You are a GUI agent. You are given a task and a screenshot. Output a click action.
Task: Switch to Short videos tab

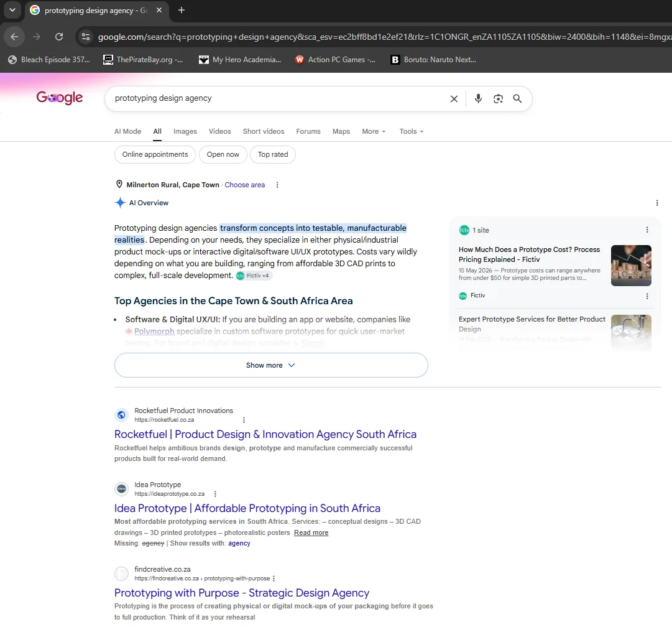pyautogui.click(x=264, y=131)
